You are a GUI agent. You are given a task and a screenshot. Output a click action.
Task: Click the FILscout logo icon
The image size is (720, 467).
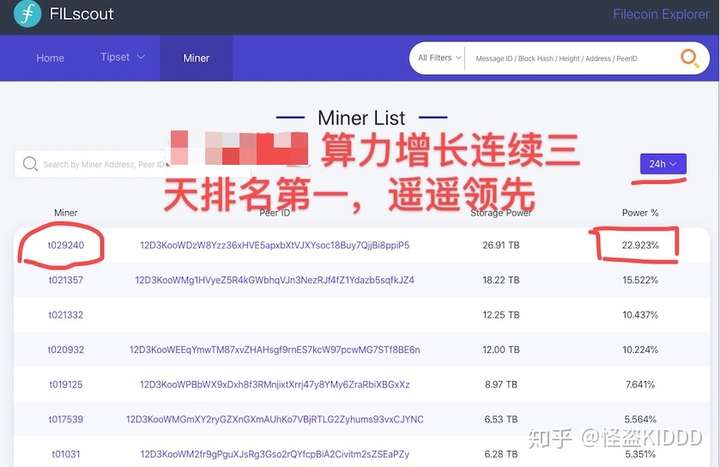(27, 13)
